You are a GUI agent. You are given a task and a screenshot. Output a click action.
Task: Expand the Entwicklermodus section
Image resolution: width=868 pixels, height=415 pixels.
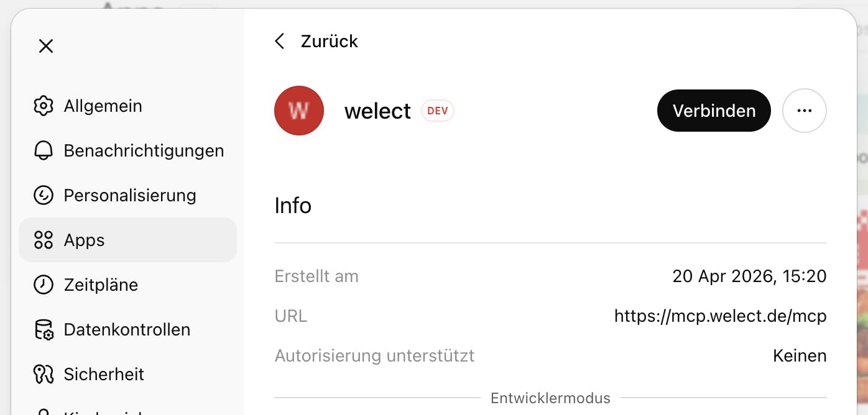point(550,398)
